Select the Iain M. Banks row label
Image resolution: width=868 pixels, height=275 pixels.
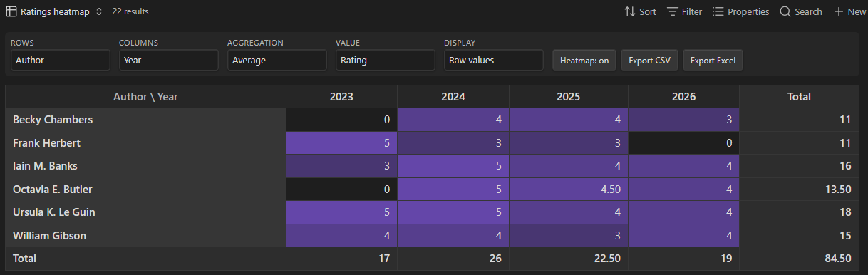146,166
